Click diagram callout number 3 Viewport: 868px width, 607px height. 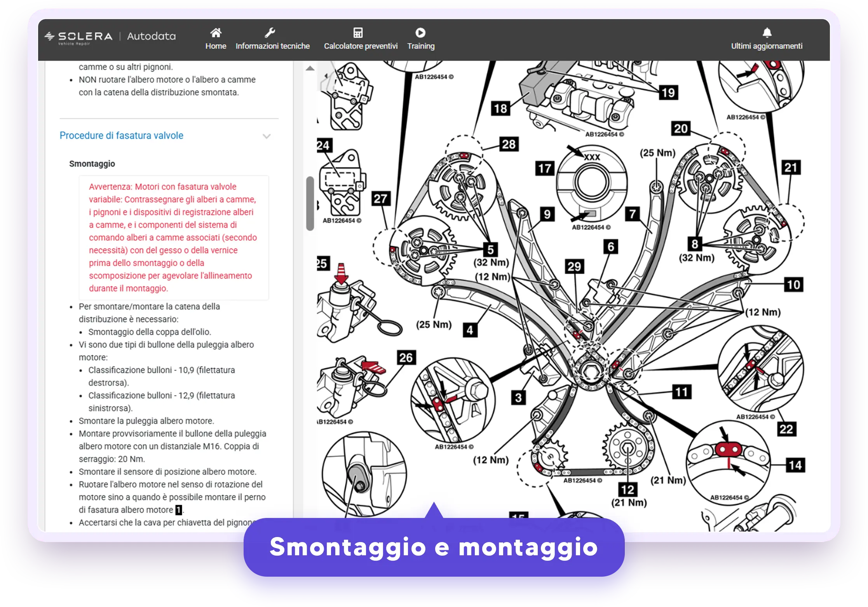(518, 398)
